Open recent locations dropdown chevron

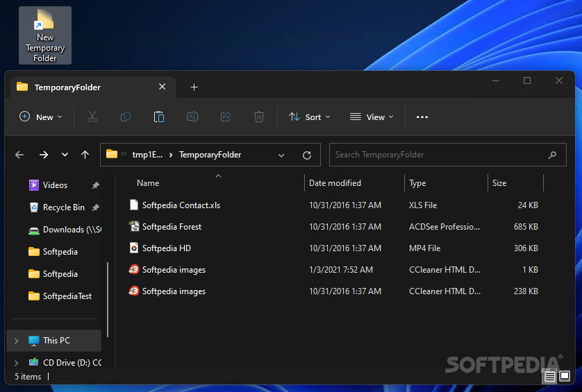[65, 155]
